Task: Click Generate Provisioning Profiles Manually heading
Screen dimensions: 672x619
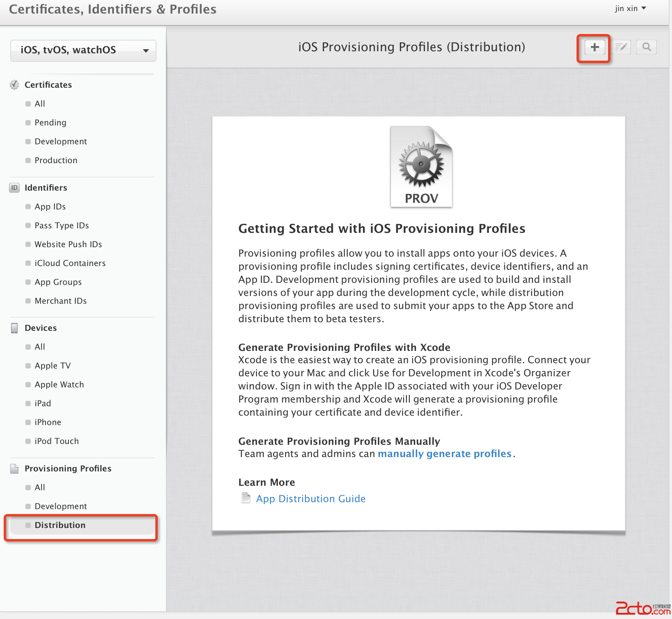Action: [339, 441]
